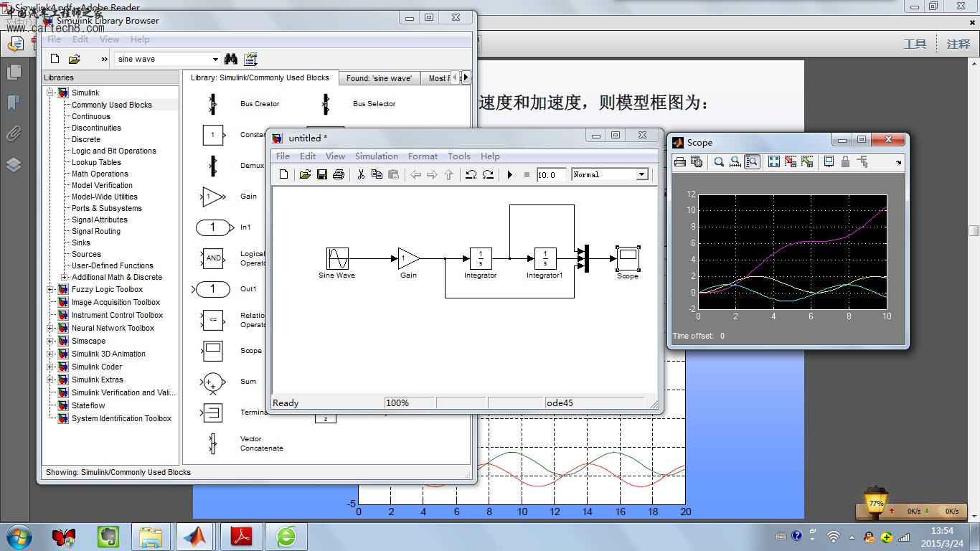Activate Zoom X-axis tool in Scope
Image resolution: width=980 pixels, height=551 pixels.
[735, 161]
